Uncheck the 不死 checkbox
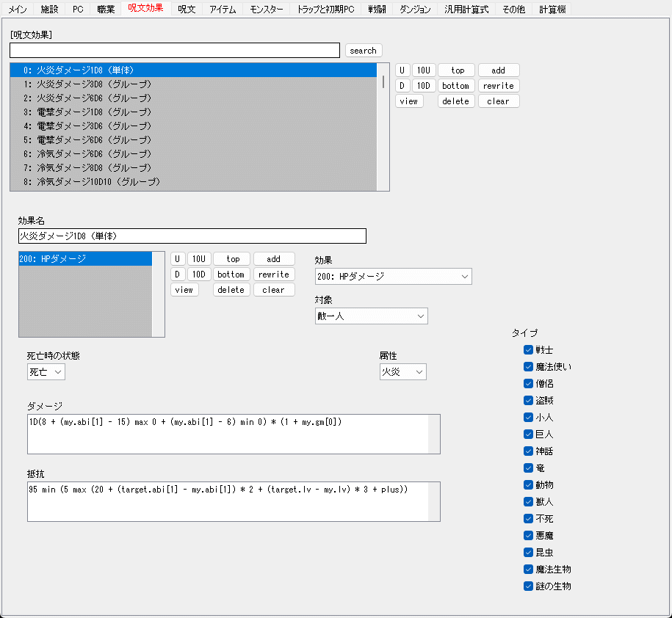The width and height of the screenshot is (672, 618). coord(529,519)
